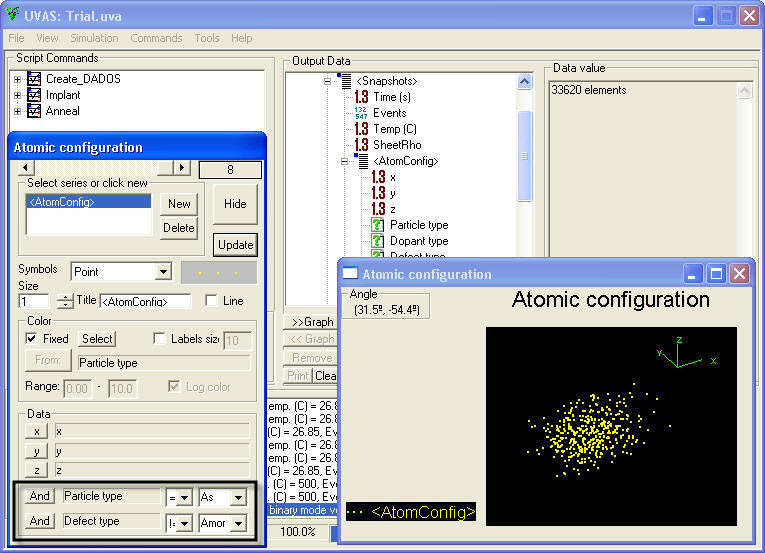Click the numeric icon beside Events
The image size is (765, 553).
point(361,113)
